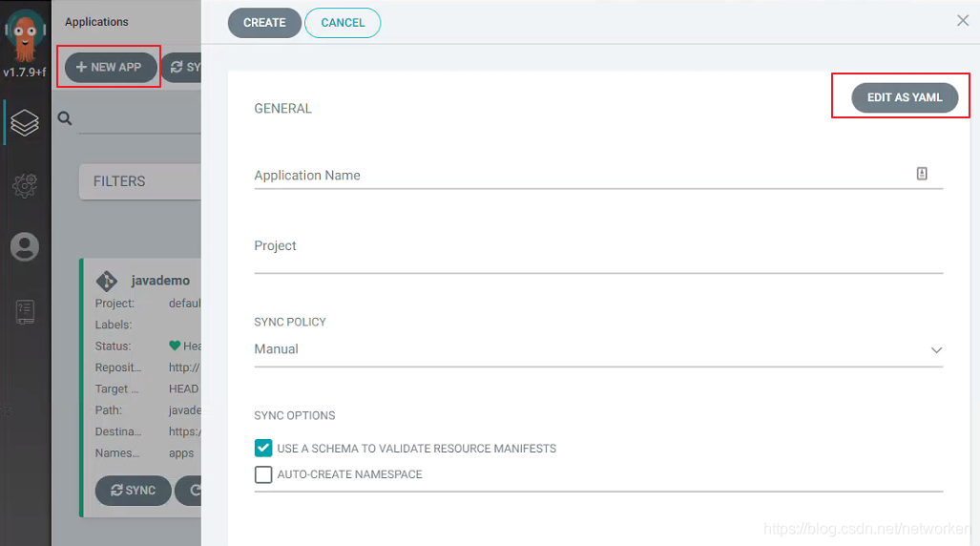Click the http:// repository URL value
Screen dimensions: 980x546
tap(184, 367)
